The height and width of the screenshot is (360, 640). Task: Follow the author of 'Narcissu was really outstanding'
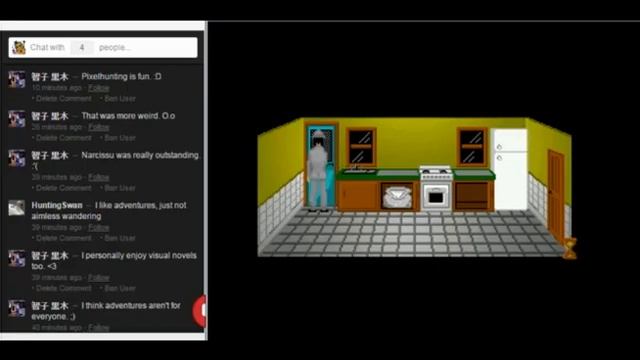pyautogui.click(x=99, y=177)
